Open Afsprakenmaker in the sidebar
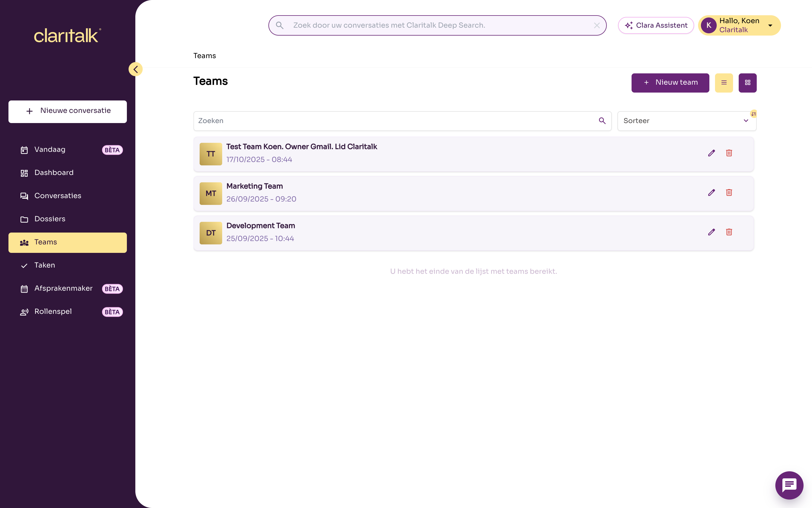The image size is (812, 508). pyautogui.click(x=68, y=289)
